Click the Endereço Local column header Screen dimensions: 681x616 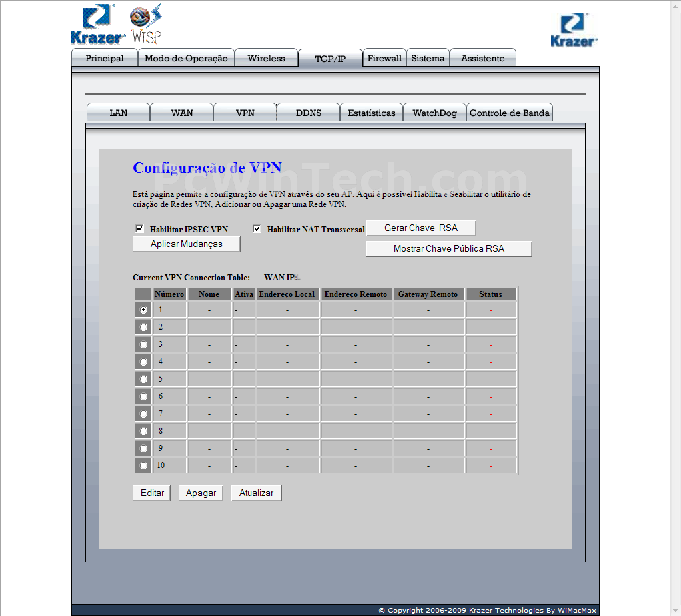tap(287, 294)
